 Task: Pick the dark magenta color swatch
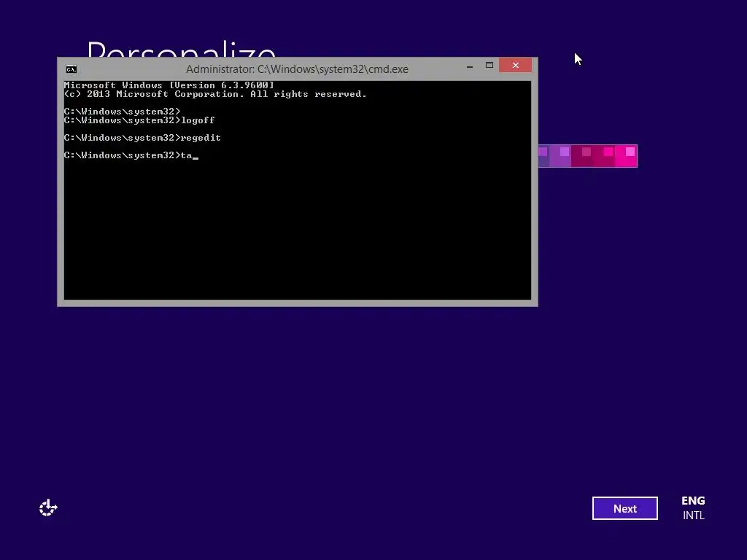tap(582, 156)
